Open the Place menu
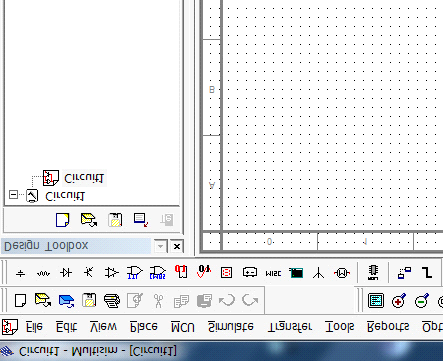Image resolution: width=443 pixels, height=361 pixels. tap(143, 327)
